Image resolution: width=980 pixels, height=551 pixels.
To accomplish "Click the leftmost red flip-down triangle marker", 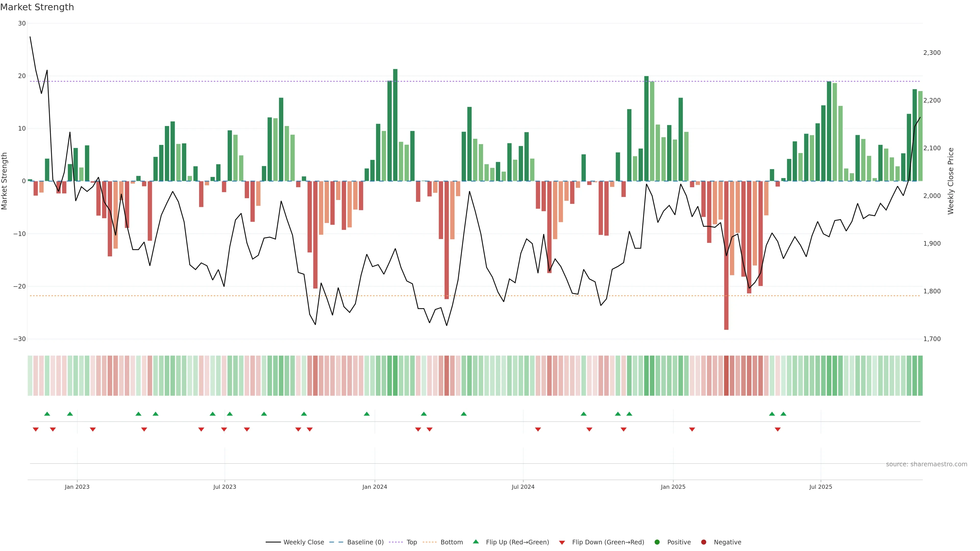I will [36, 429].
